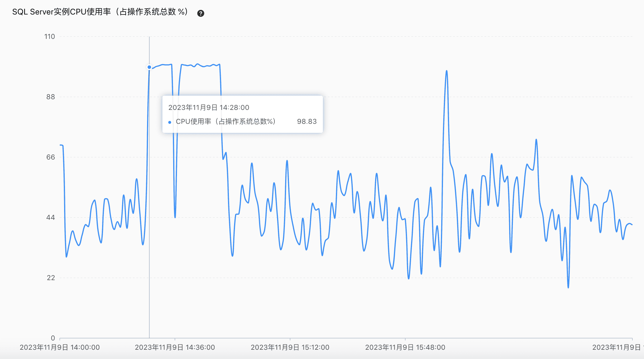The width and height of the screenshot is (644, 359).
Task: Click the tooltip timestamp 2023年11月9日 14:28:00
Action: tap(209, 108)
